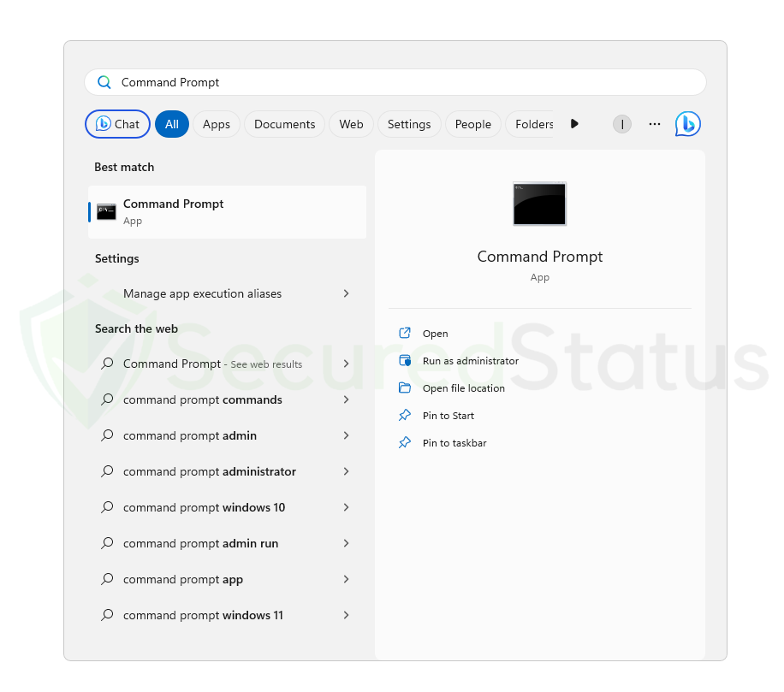
Task: Click the Command Prompt icon in best match
Action: (x=106, y=212)
